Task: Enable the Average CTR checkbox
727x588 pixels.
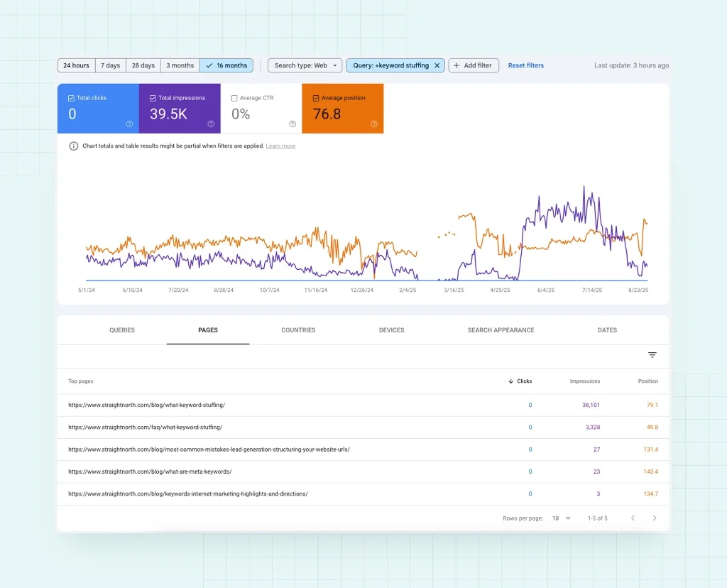Action: coord(234,98)
